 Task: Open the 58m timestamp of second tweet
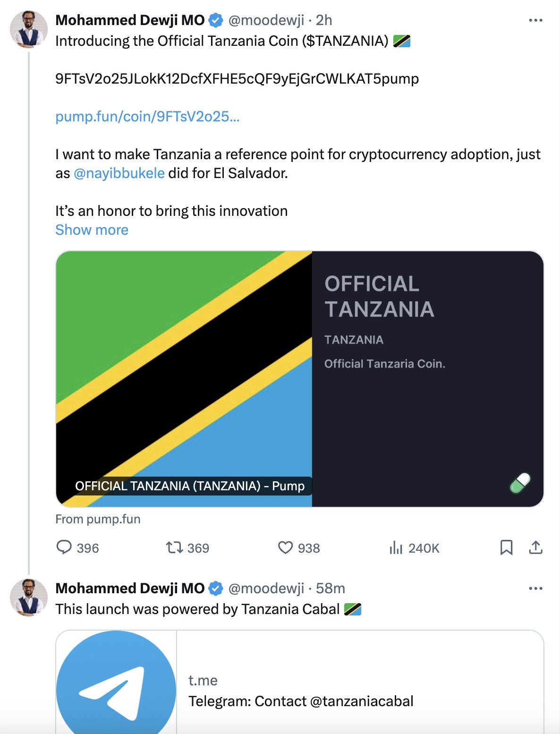pos(330,589)
